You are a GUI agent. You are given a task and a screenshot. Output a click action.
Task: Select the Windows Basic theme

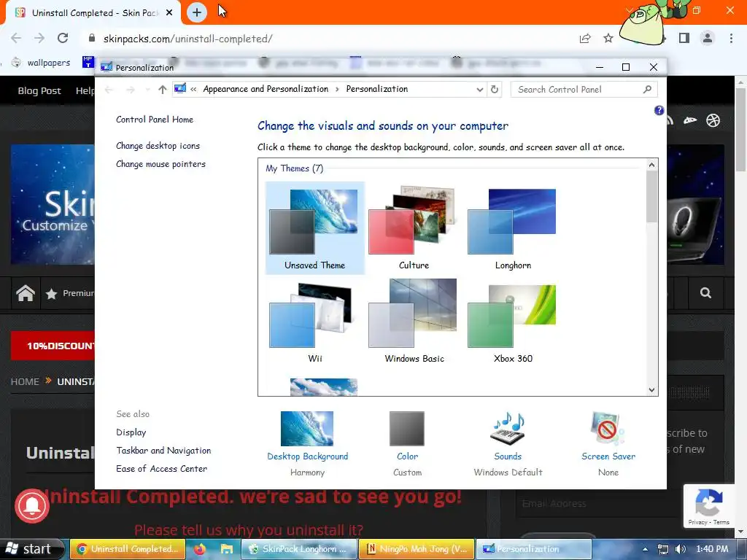414,321
